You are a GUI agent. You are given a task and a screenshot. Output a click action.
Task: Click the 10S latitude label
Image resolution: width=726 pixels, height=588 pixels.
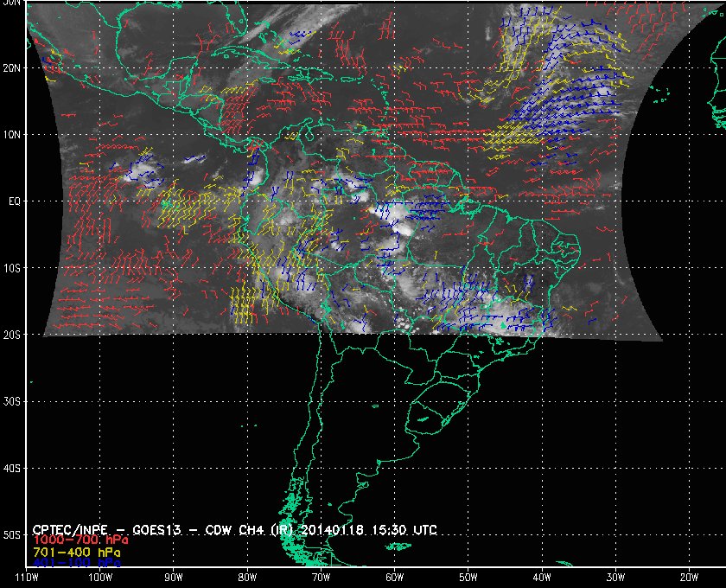pos(11,268)
